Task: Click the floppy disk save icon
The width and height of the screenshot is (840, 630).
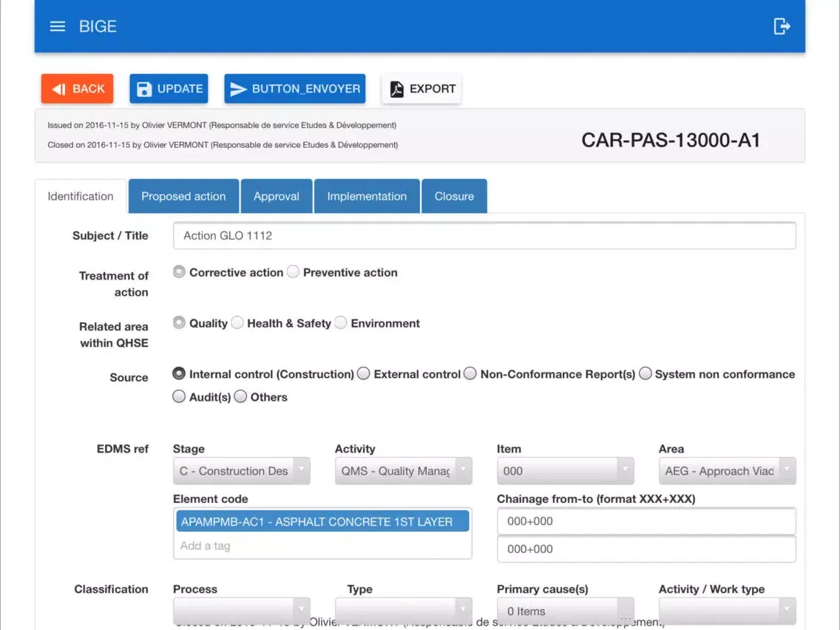Action: (x=145, y=89)
